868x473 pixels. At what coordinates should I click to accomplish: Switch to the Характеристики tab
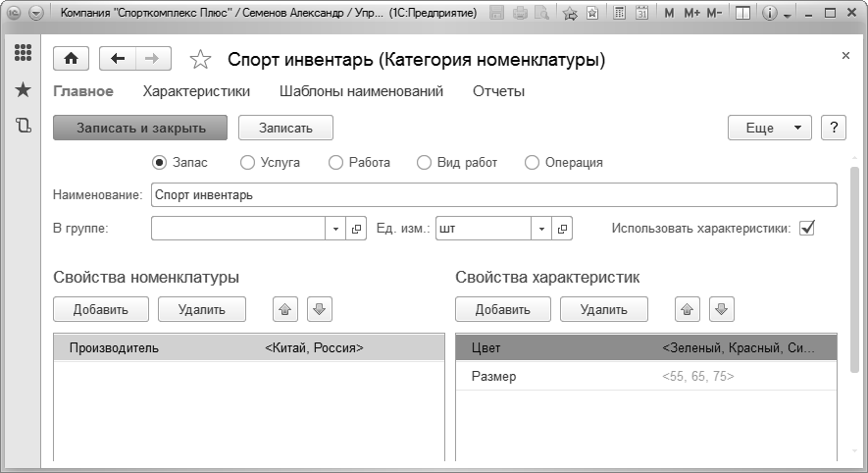(x=196, y=91)
